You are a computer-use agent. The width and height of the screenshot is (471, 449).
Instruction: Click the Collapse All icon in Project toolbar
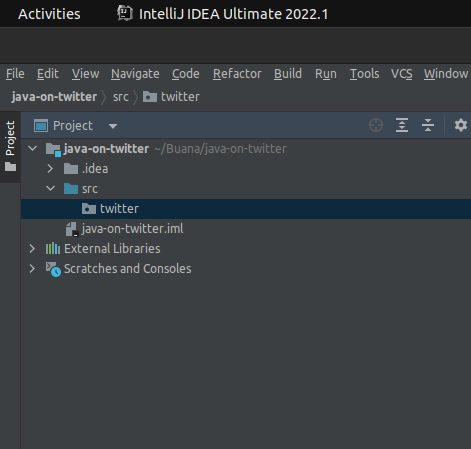pos(428,125)
